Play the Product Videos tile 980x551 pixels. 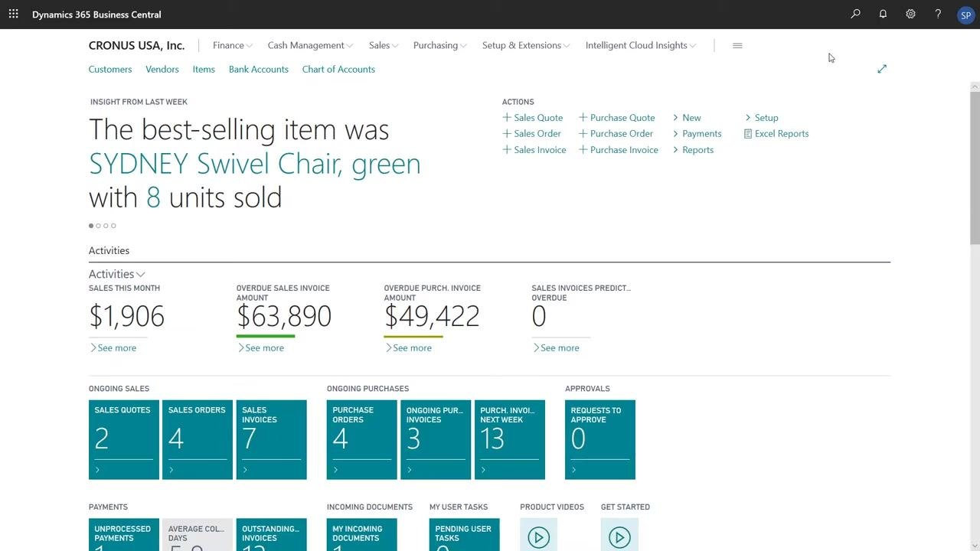(x=539, y=536)
